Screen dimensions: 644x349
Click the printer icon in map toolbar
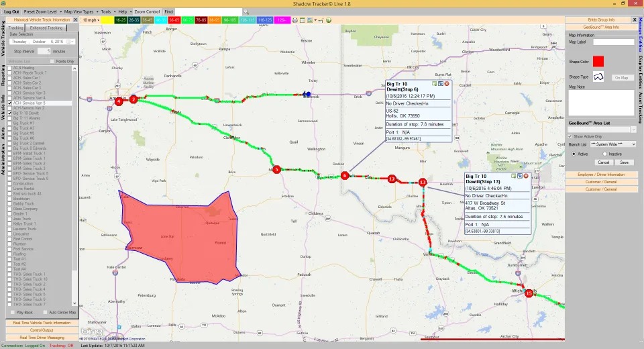click(x=294, y=20)
